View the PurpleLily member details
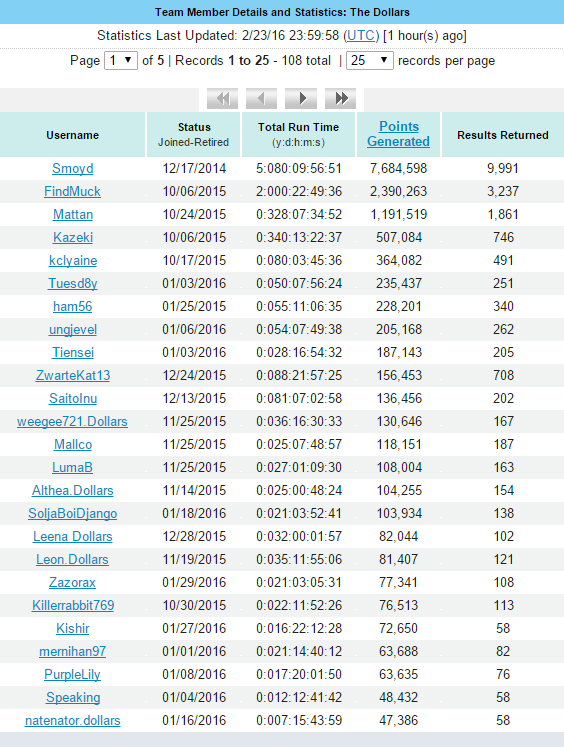This screenshot has width=564, height=747. click(72, 675)
